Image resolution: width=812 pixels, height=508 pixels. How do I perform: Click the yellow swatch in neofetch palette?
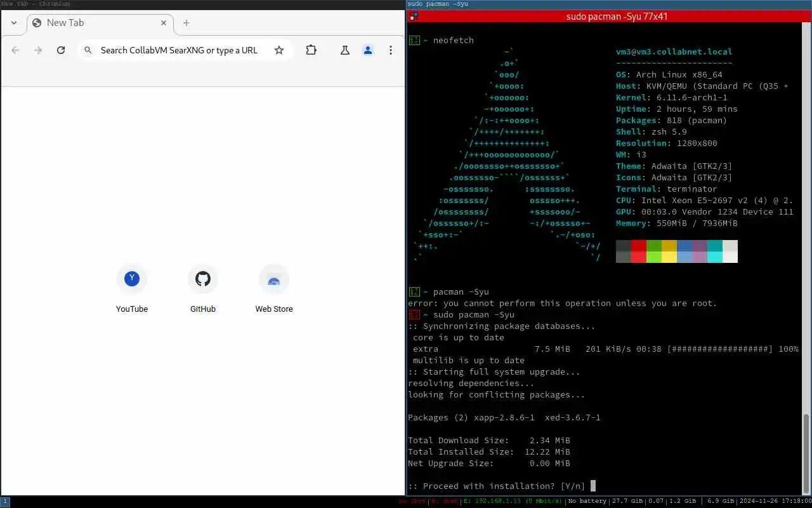coord(669,251)
